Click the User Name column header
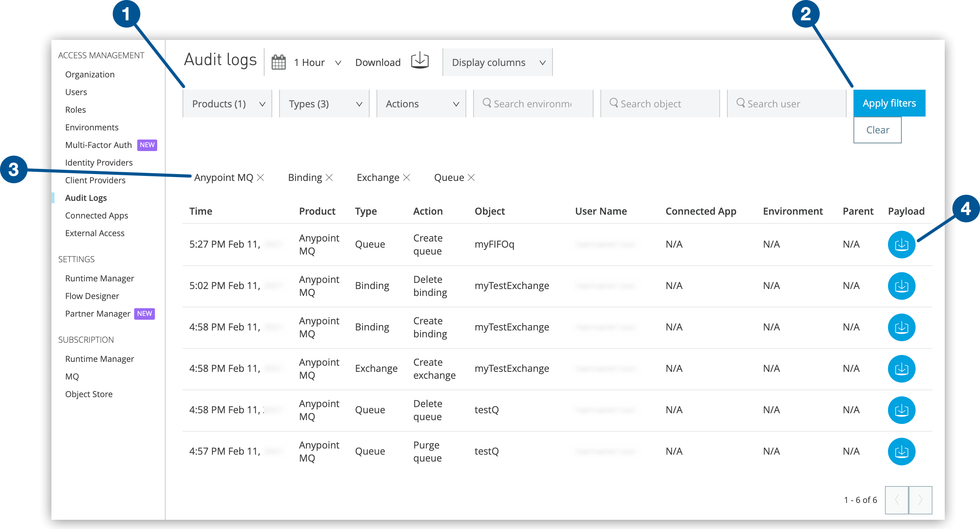 (601, 211)
